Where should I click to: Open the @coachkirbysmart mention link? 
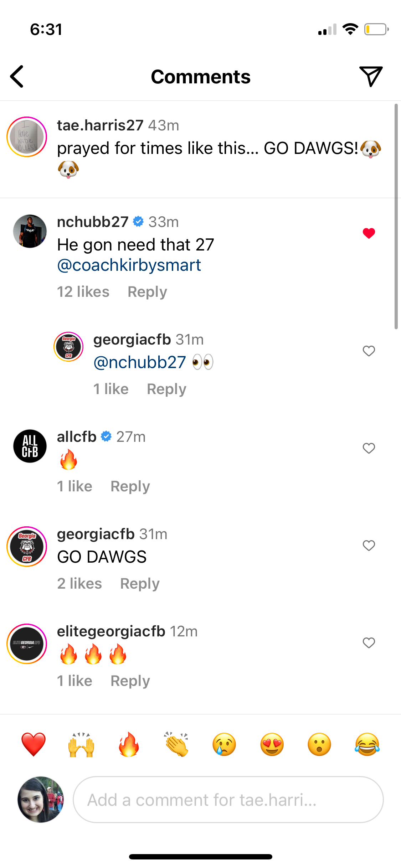coord(129,265)
